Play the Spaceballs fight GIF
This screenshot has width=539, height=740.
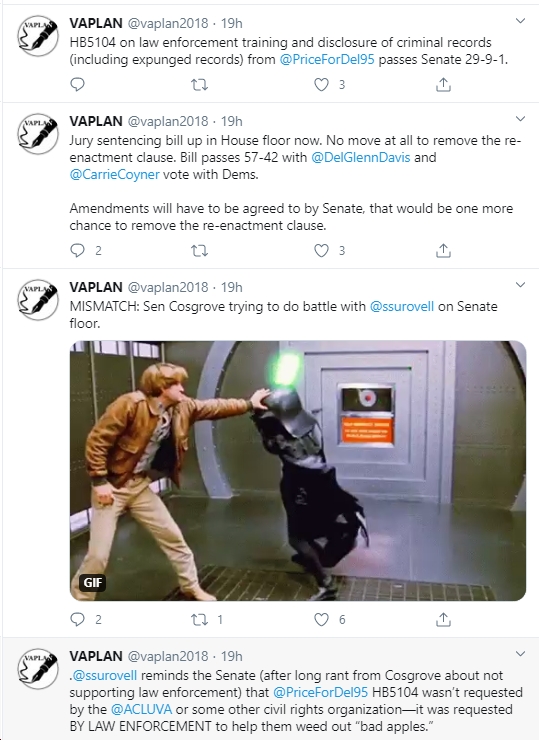[x=298, y=471]
